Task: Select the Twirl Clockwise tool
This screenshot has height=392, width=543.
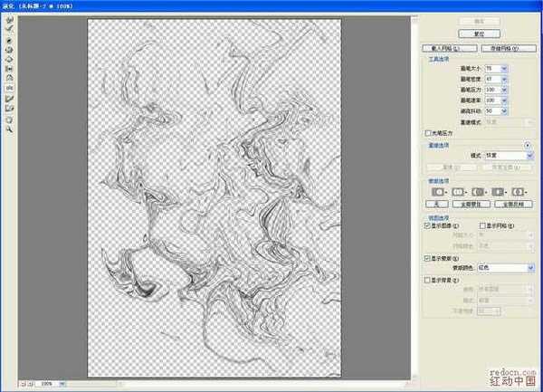Action: 9,41
